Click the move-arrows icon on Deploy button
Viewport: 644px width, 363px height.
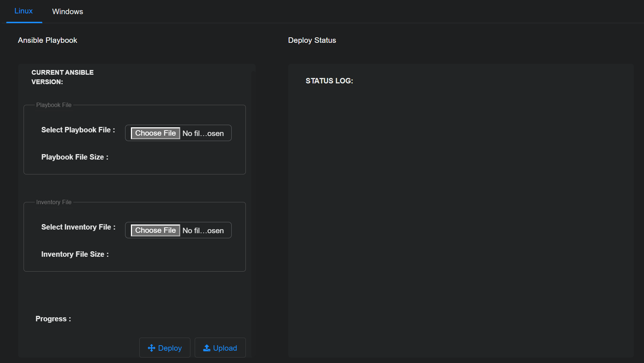pos(152,348)
